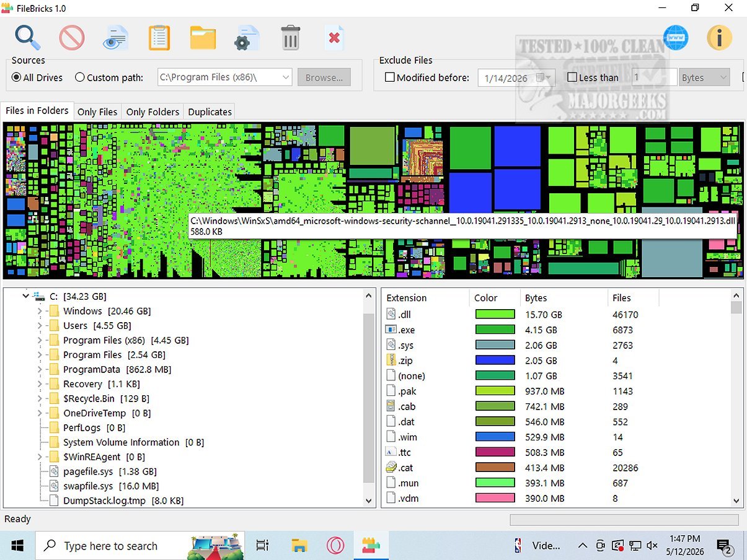Click the volume muted tray icon

point(652,546)
